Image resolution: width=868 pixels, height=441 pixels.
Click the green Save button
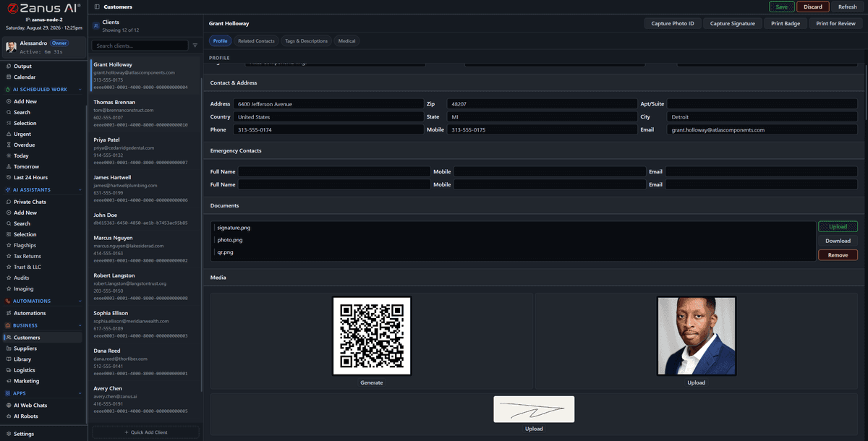pos(781,7)
